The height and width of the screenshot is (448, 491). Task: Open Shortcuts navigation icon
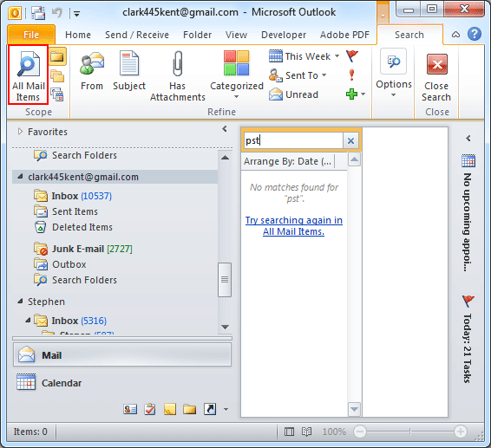click(x=210, y=409)
